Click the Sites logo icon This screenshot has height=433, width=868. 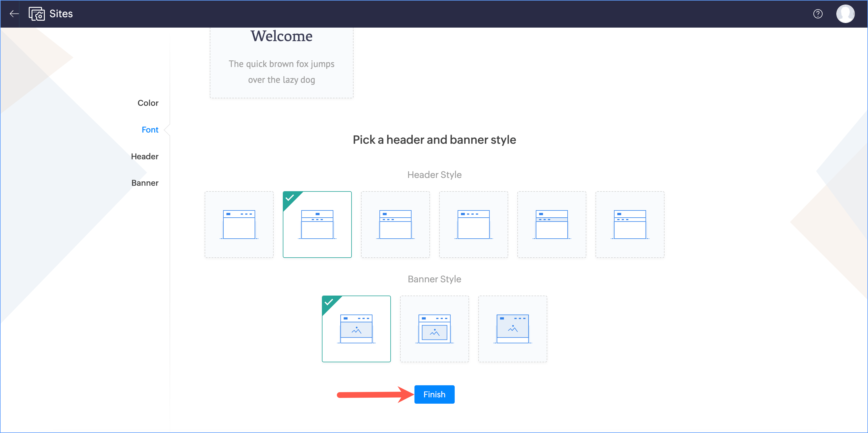click(x=37, y=14)
